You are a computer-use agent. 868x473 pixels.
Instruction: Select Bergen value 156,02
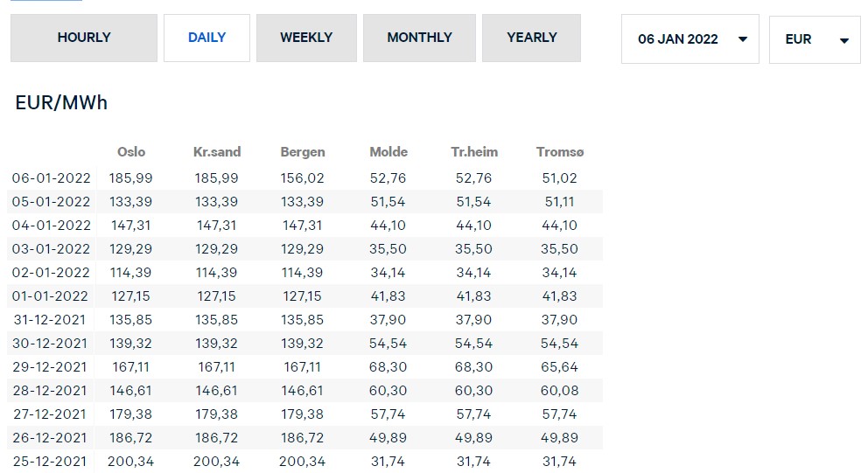coord(303,178)
